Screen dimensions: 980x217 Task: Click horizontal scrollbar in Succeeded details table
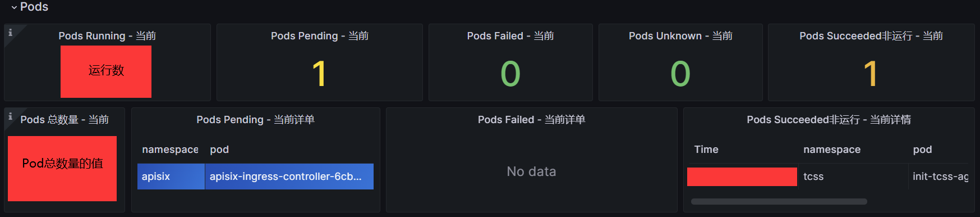pyautogui.click(x=779, y=201)
